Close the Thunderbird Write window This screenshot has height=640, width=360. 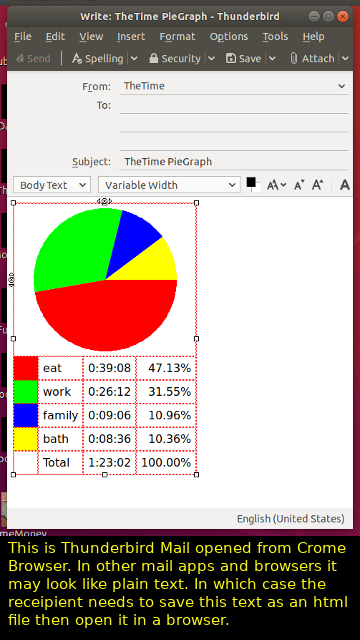[343, 16]
